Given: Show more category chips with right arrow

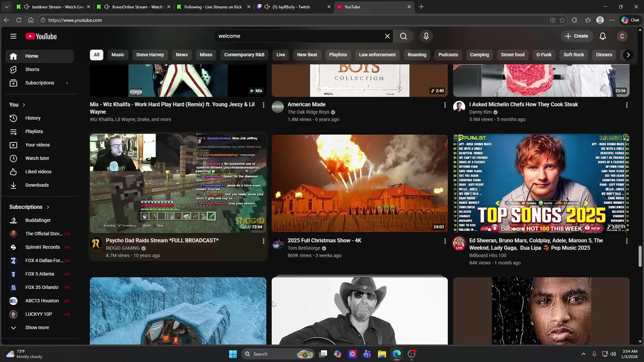Looking at the screenshot, I should point(628,55).
